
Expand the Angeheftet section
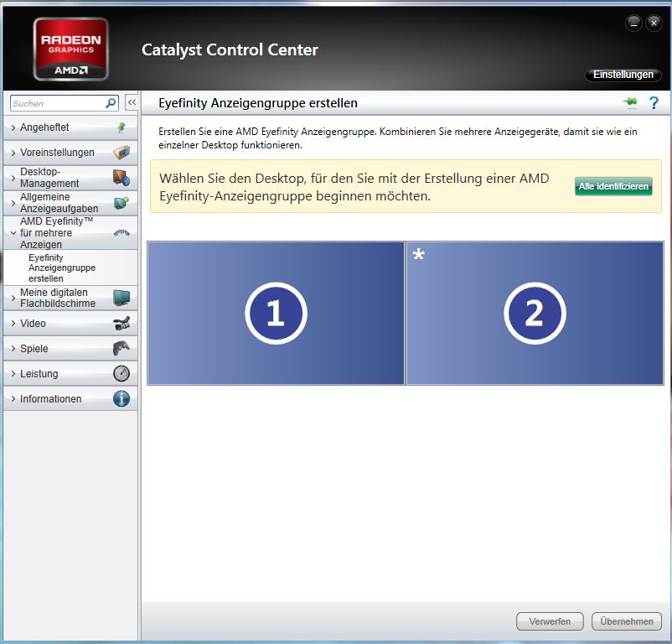tap(13, 127)
